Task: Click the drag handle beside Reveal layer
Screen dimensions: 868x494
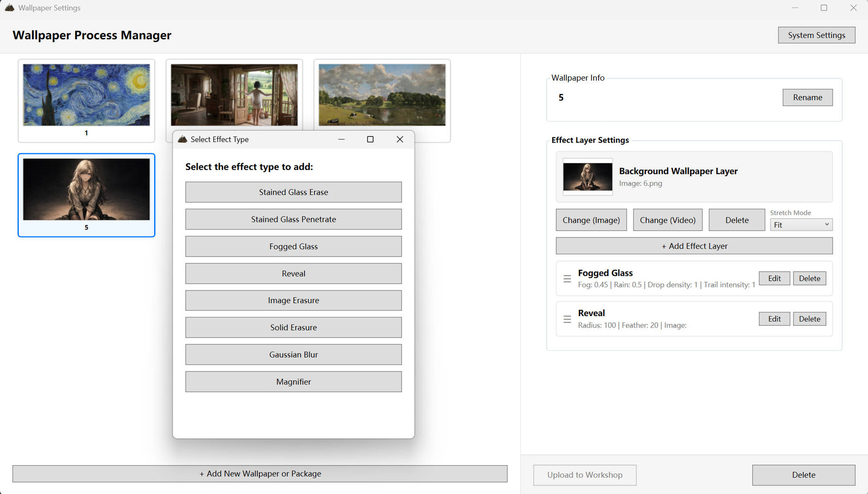Action: click(x=567, y=319)
